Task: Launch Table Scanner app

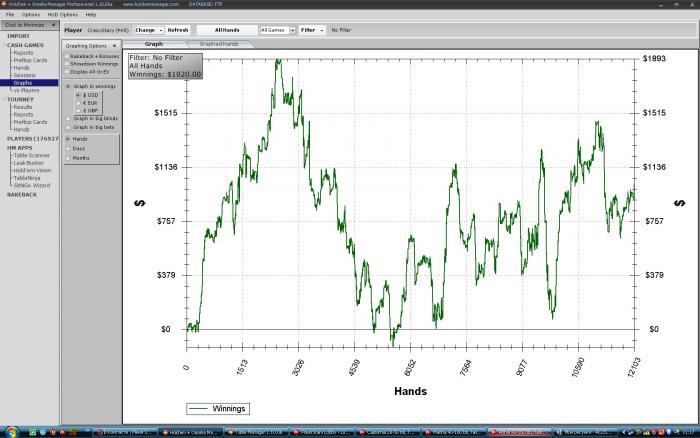Action: click(31, 155)
